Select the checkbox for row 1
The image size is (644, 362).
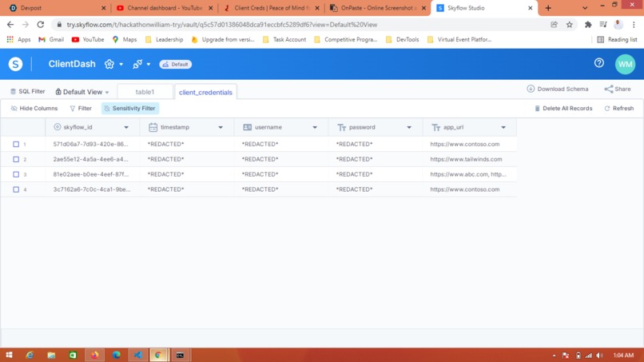coord(16,144)
